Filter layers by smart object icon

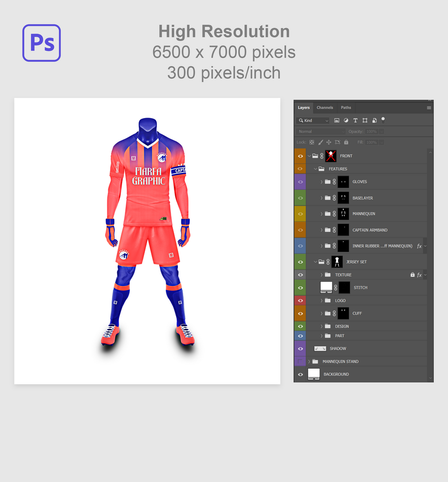tap(374, 120)
